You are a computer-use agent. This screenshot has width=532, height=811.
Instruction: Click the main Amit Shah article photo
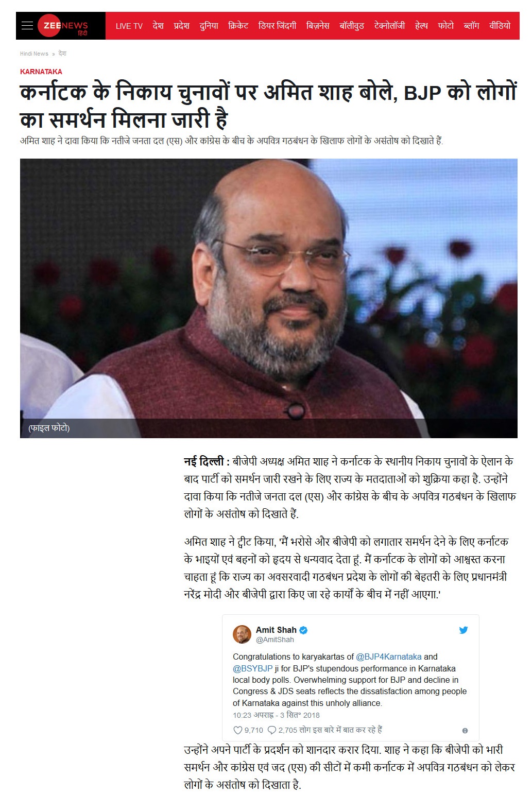click(x=269, y=298)
